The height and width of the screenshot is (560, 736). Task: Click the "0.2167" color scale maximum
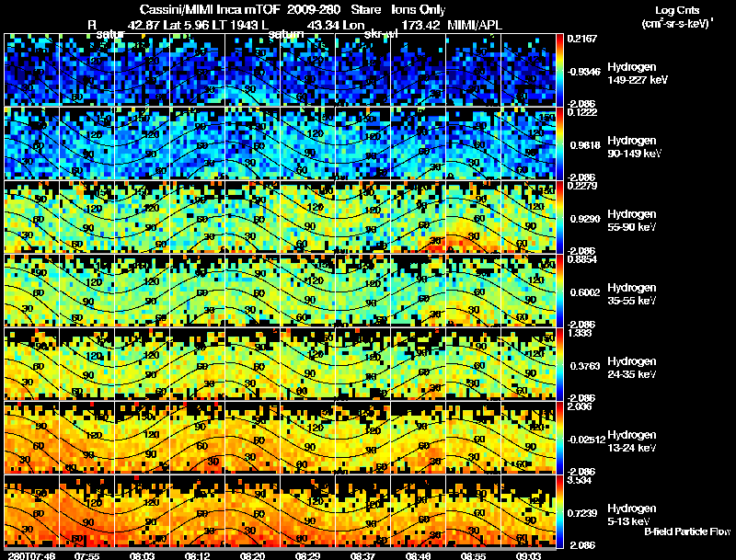[582, 39]
